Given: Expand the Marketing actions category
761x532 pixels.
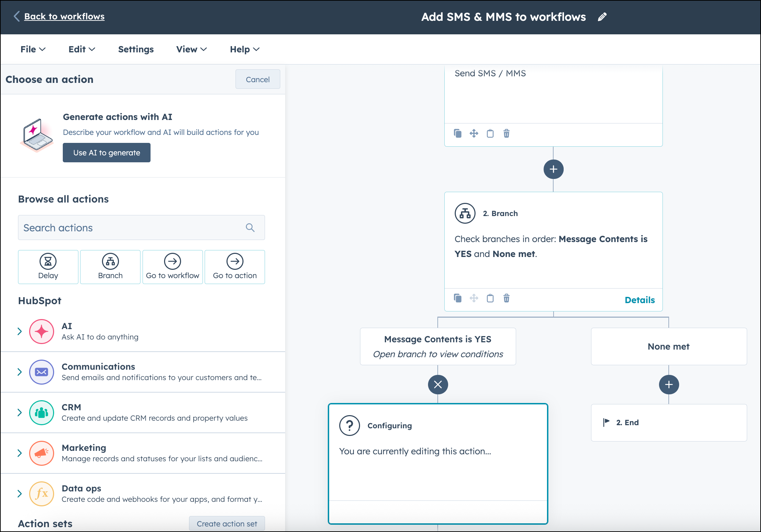Looking at the screenshot, I should pos(20,453).
